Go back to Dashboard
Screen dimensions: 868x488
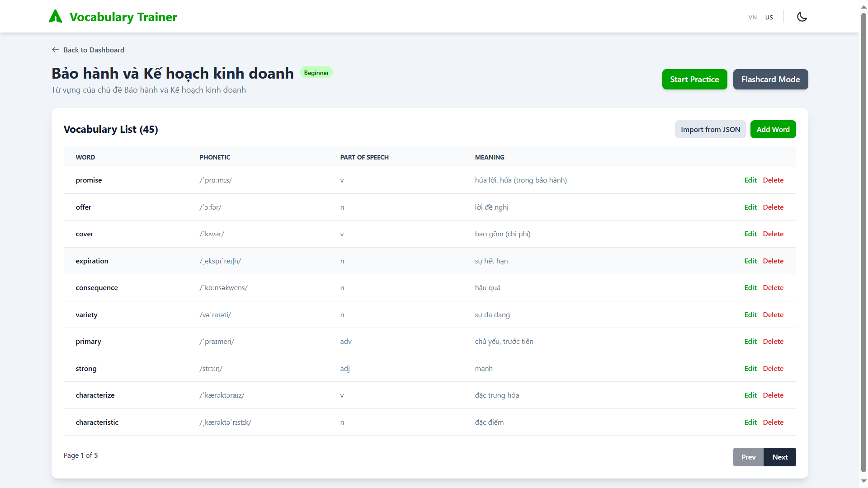click(94, 50)
